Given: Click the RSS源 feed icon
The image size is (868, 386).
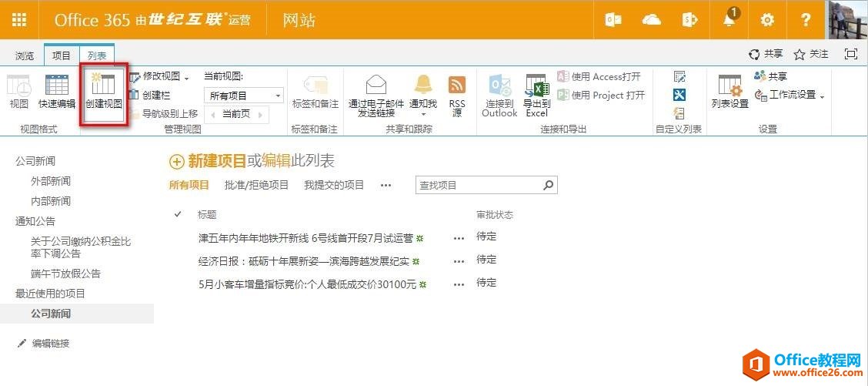Looking at the screenshot, I should click(457, 96).
